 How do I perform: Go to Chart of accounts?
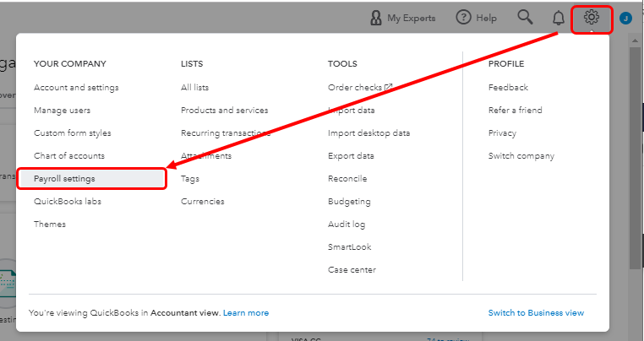[69, 156]
